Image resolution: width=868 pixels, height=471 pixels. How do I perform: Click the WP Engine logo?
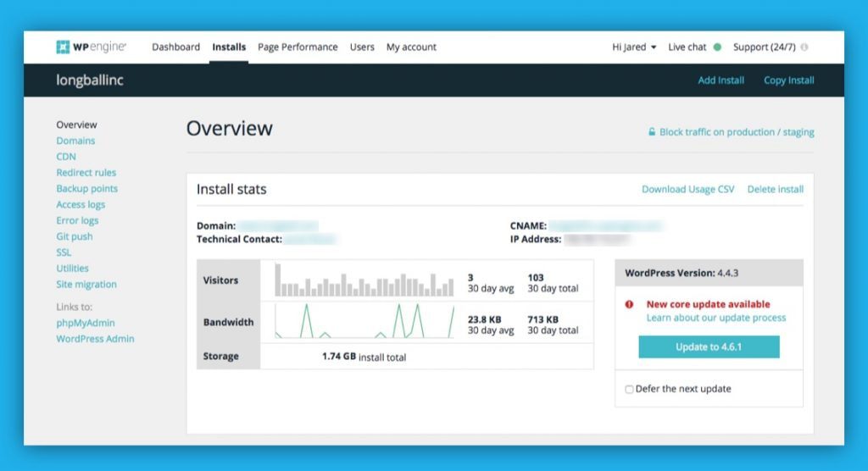(92, 47)
